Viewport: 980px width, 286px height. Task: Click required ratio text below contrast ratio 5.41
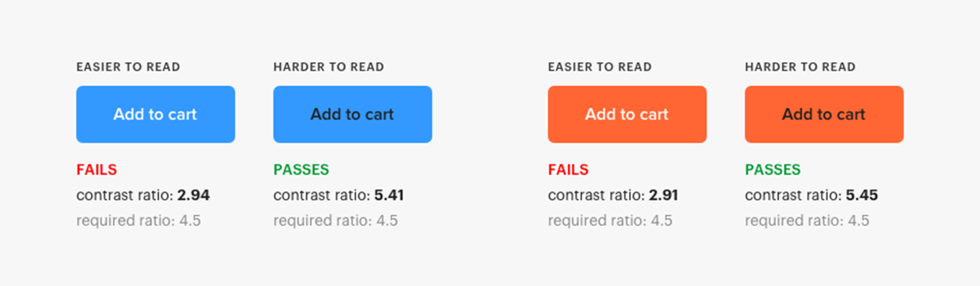(x=335, y=221)
